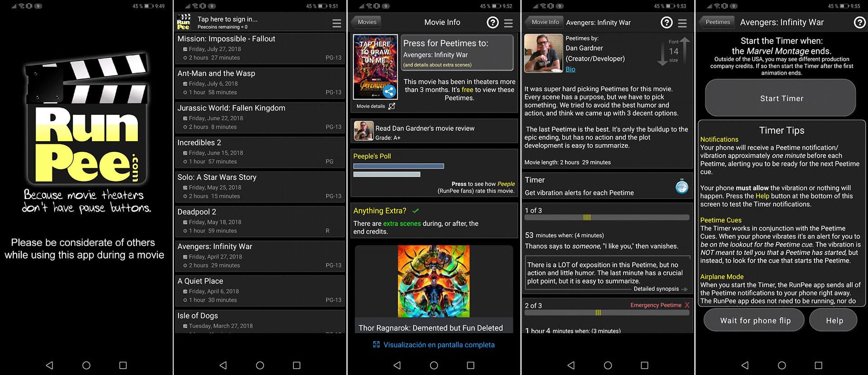Tap the Peetime 2 of 3 progress bar
This screenshot has height=375, width=868.
607,313
